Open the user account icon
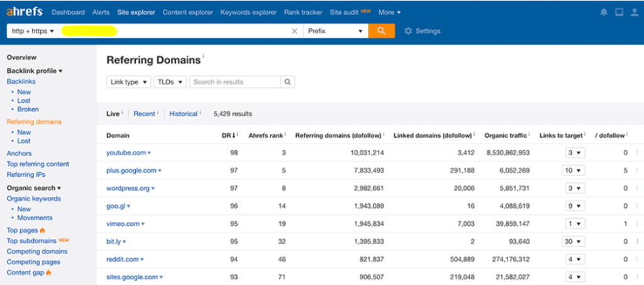 pos(635,13)
